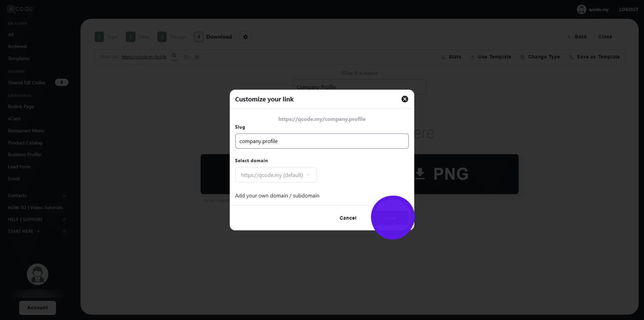
Task: Expand the HELP | SUPPORT menu
Action: point(37,220)
